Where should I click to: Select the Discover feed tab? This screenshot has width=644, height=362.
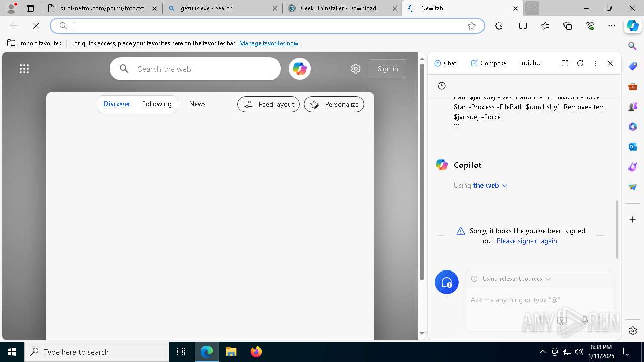[x=117, y=104]
